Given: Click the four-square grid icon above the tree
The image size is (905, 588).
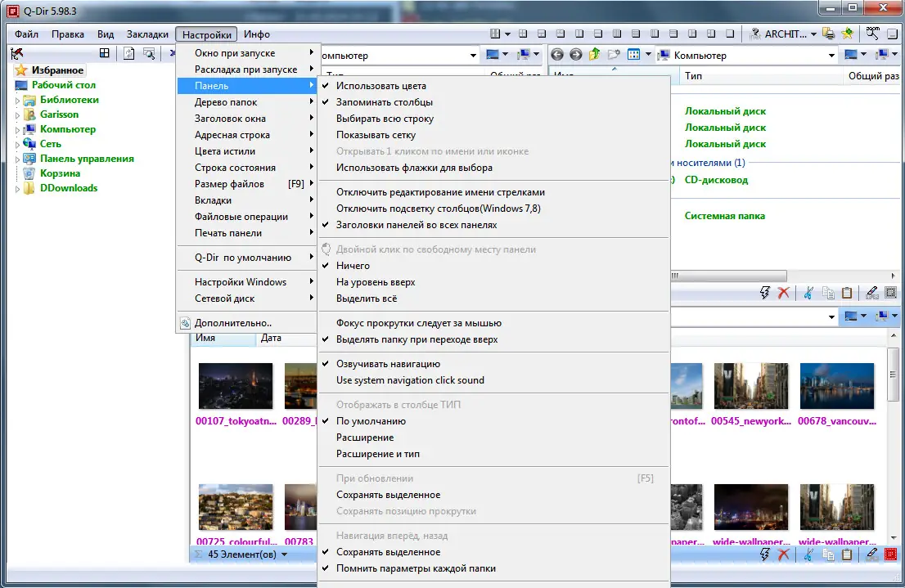Looking at the screenshot, I should coord(105,53).
